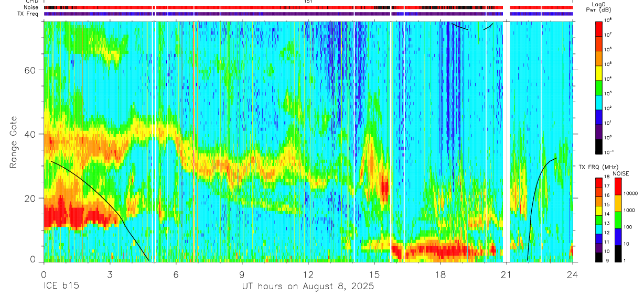This screenshot has height=297, width=644.
Task: Select the blue NOISE swatch between 10 and 100
Action: click(x=618, y=237)
